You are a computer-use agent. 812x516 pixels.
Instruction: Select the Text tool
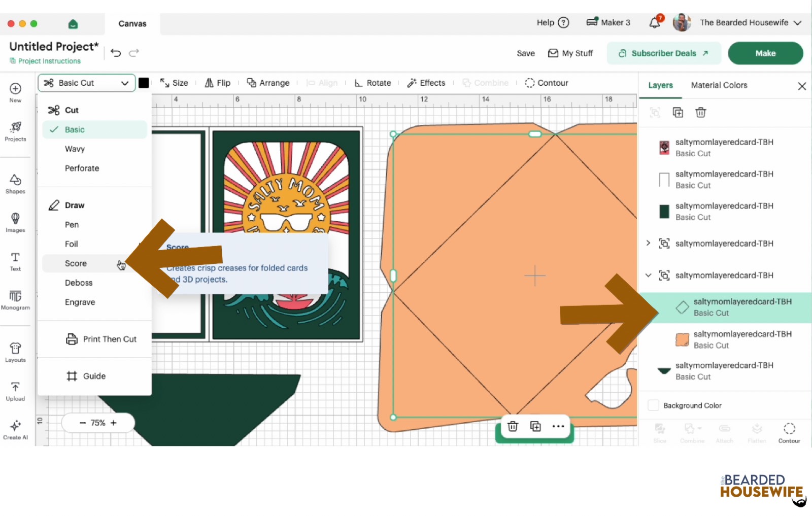pos(15,261)
